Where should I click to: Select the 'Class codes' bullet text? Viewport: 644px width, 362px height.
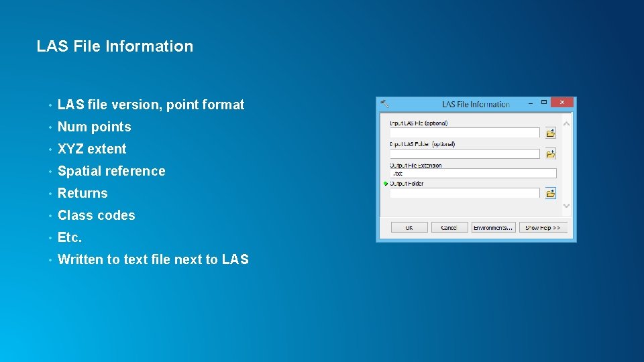(x=96, y=215)
